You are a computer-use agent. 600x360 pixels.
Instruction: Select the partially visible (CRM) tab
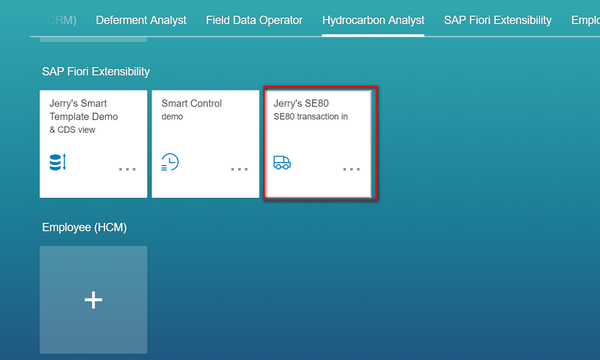[x=61, y=20]
